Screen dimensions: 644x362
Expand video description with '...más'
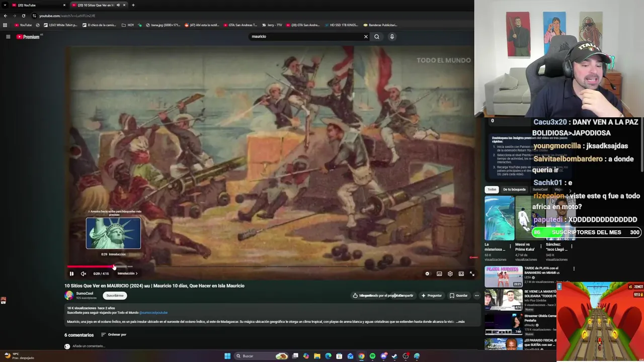pos(460,322)
